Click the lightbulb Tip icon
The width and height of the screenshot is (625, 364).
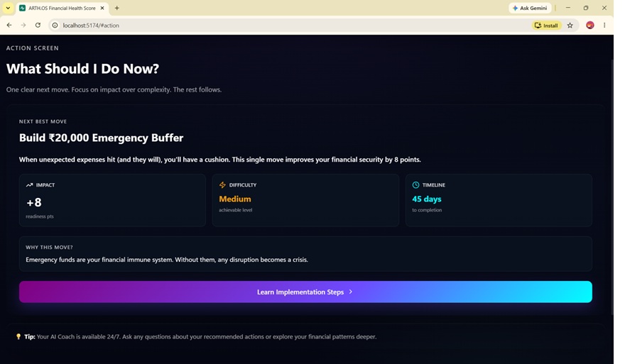coord(18,336)
